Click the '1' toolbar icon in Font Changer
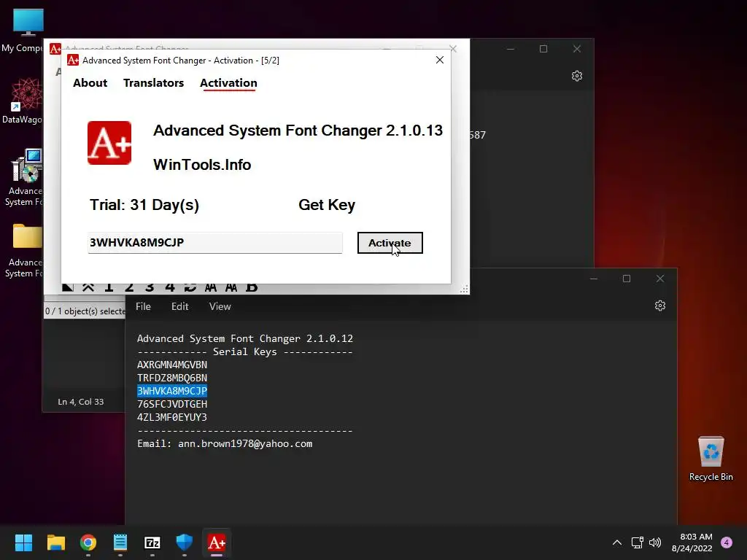 coord(109,287)
